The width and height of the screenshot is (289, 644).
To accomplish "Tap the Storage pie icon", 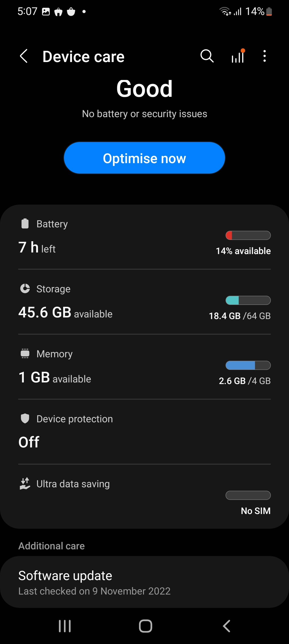I will 25,289.
